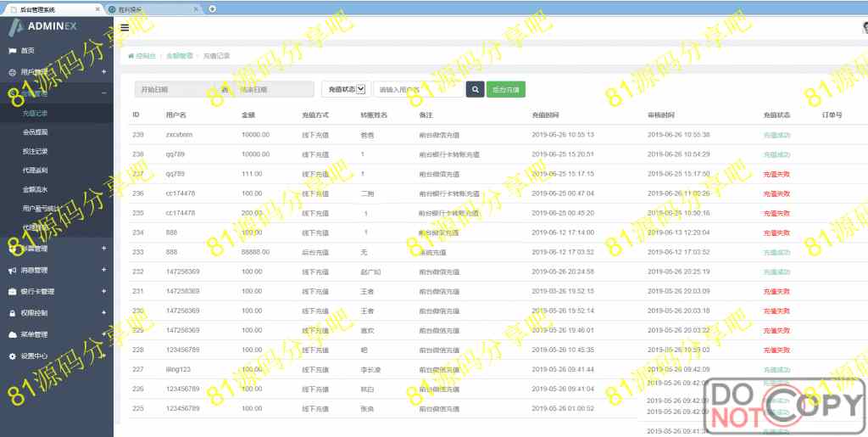
Task: Click the 权限控制 lock icon
Action: coord(12,313)
